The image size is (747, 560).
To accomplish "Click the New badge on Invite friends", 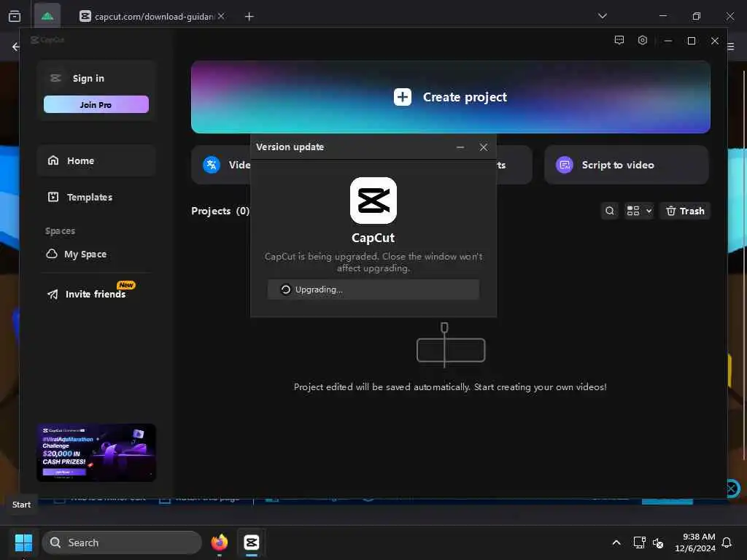I will (x=125, y=285).
